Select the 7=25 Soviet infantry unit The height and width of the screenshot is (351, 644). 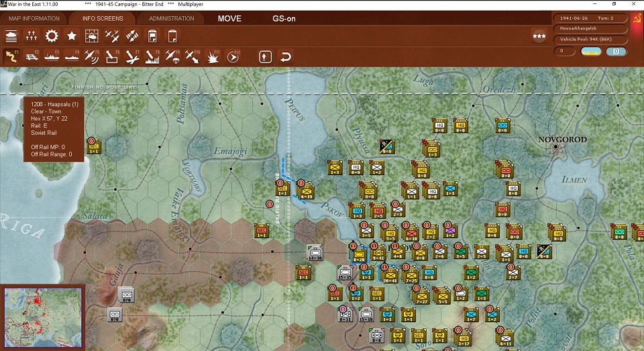point(411,275)
